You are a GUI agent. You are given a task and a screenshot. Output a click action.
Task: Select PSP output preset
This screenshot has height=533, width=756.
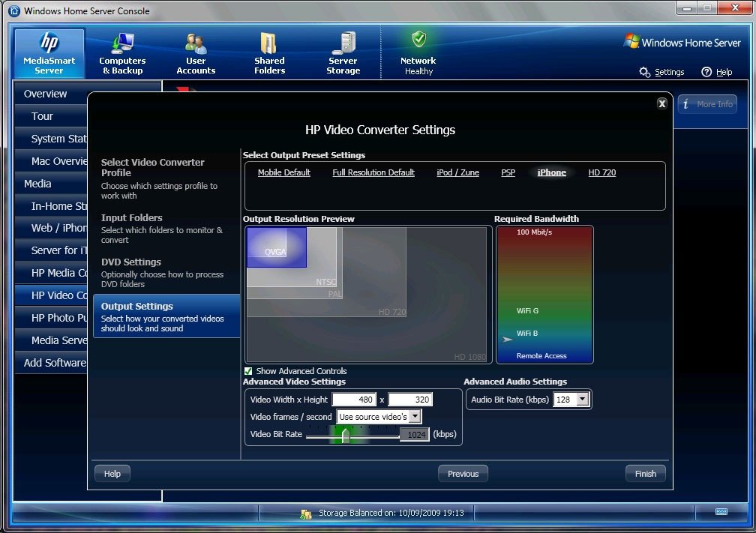coord(508,172)
